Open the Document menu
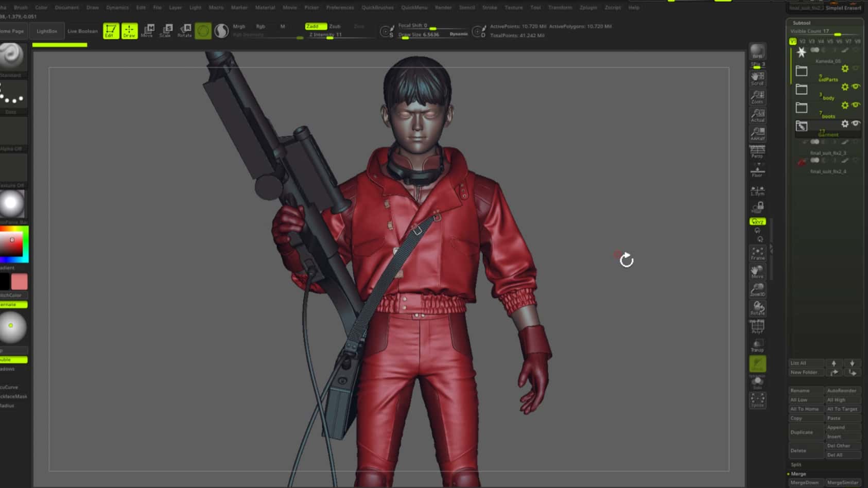The image size is (868, 488). point(67,7)
